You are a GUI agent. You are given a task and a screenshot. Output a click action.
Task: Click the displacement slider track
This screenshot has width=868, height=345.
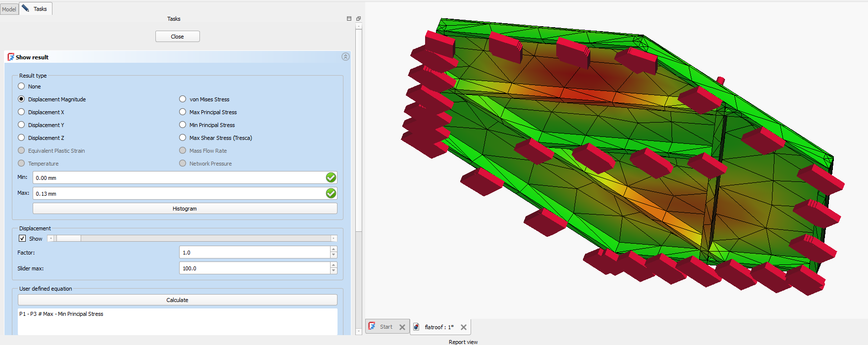[x=198, y=238]
